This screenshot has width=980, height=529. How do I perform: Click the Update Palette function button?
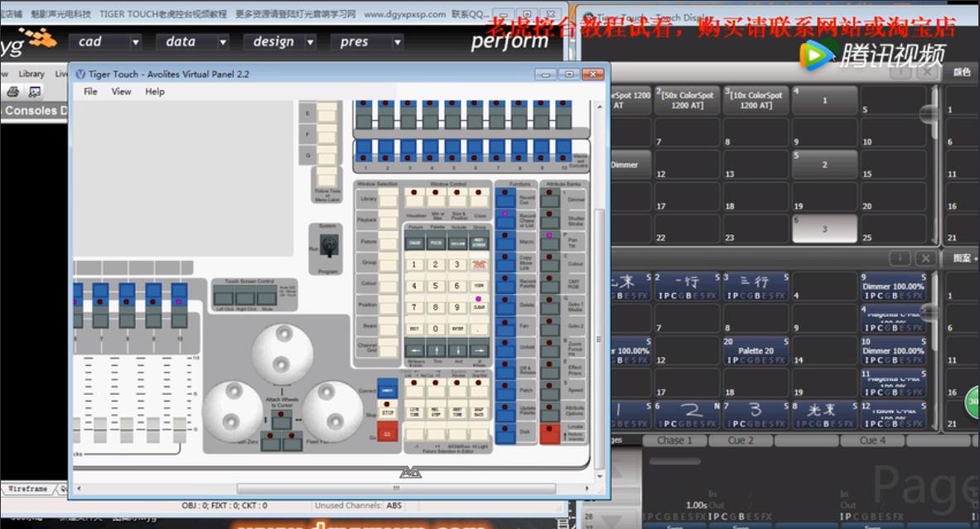pyautogui.click(x=505, y=411)
